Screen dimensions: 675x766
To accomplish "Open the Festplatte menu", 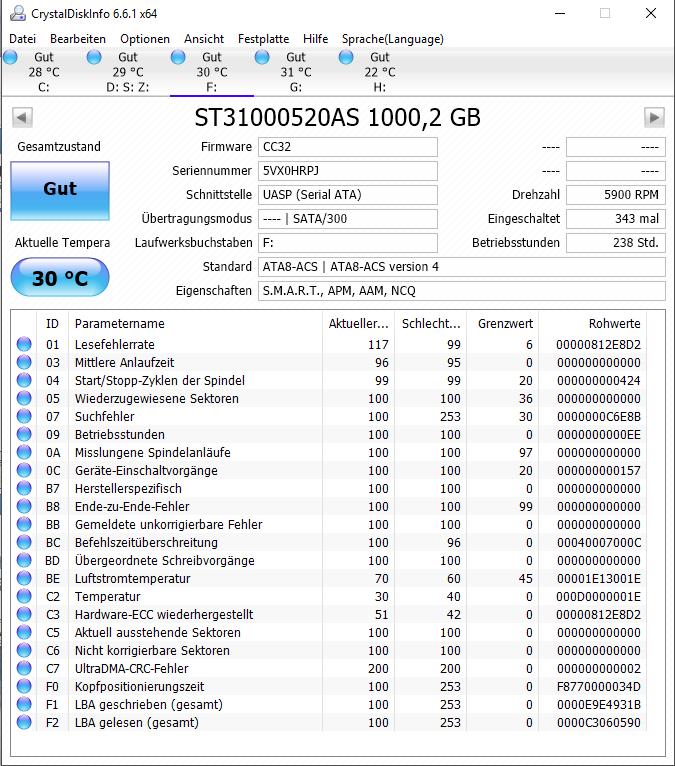I will tap(263, 39).
